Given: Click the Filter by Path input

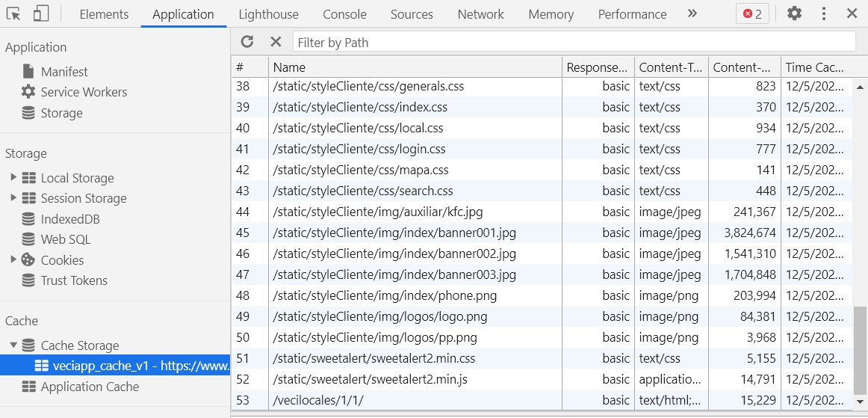Looking at the screenshot, I should [x=573, y=43].
